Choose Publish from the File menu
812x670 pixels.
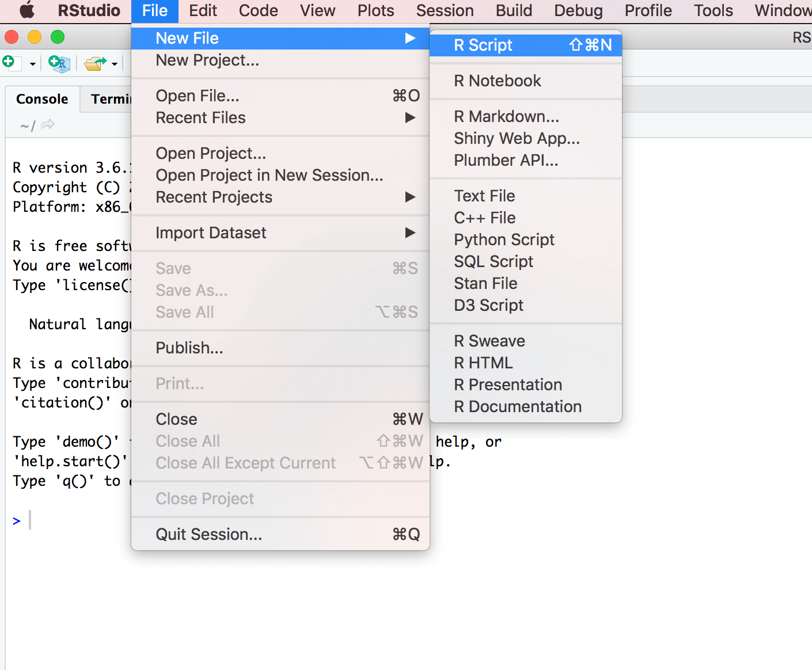(x=189, y=348)
